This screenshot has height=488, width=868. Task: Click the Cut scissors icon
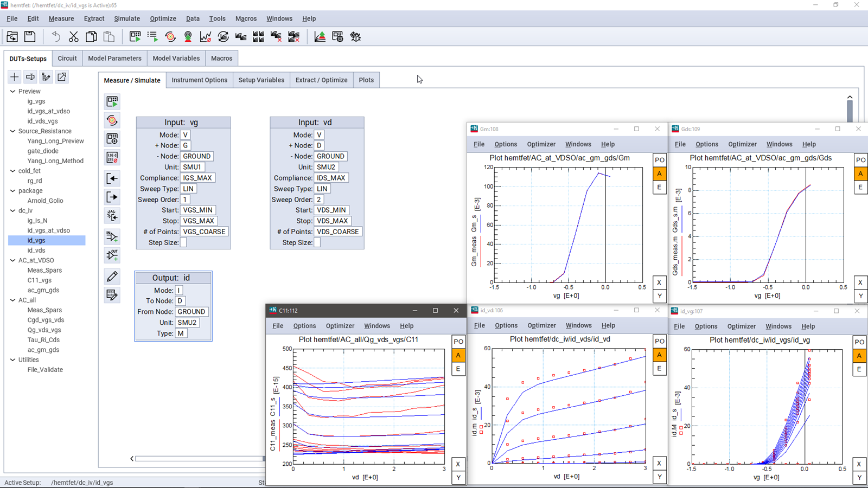(x=73, y=37)
